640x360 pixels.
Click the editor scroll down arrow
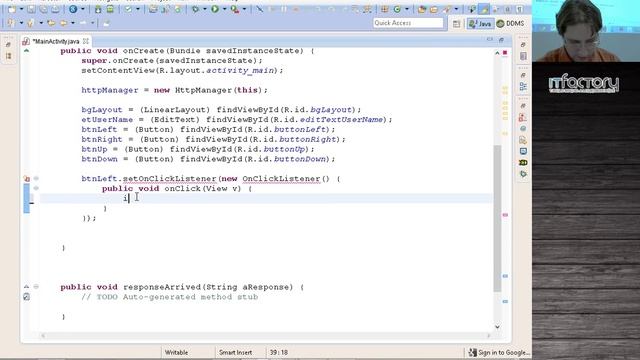497,327
